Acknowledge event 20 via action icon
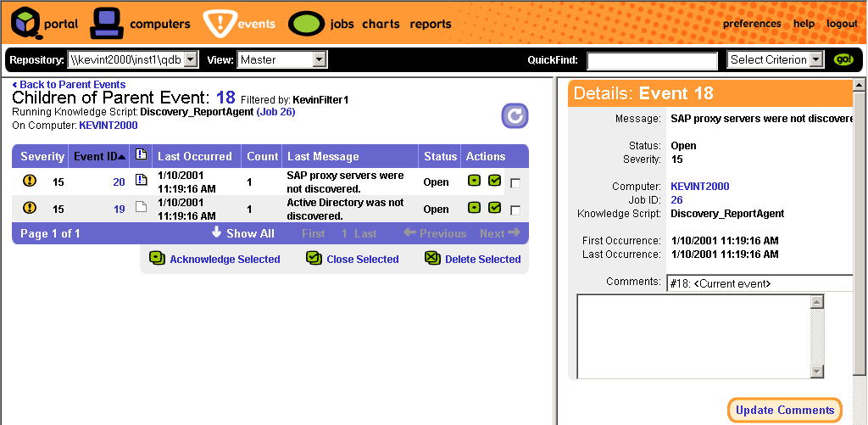This screenshot has height=425, width=868. click(474, 180)
